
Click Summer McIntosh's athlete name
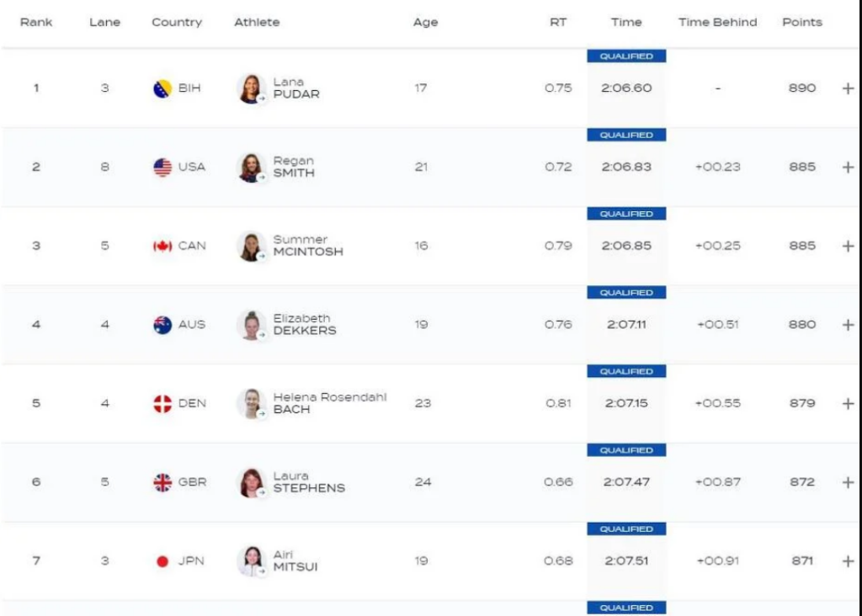(307, 246)
